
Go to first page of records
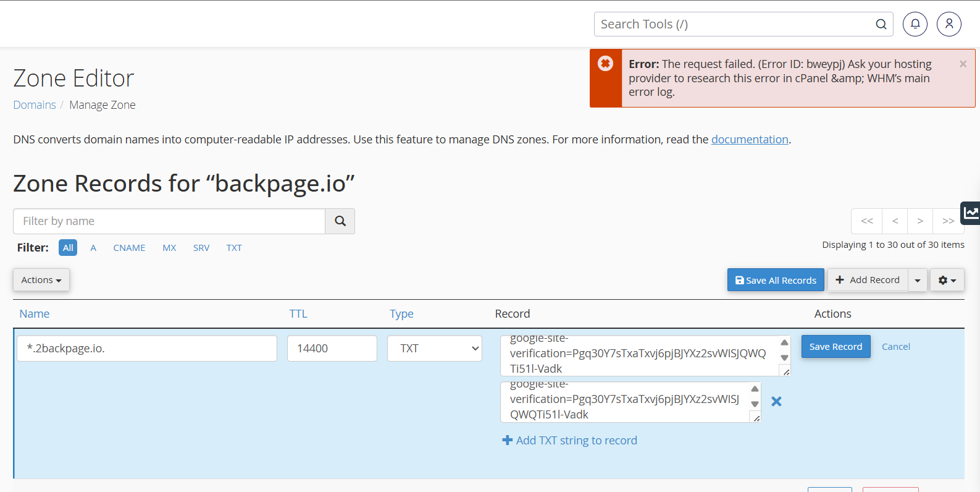tap(867, 221)
